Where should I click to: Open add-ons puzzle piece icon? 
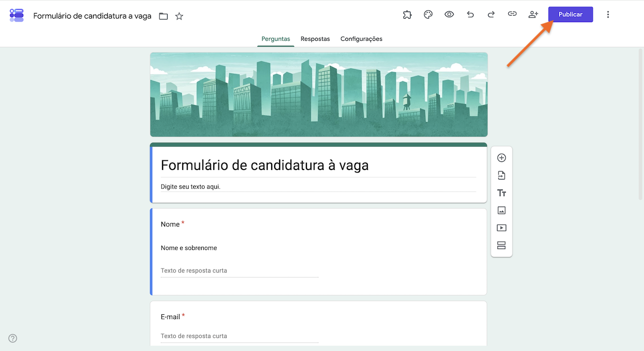(408, 15)
